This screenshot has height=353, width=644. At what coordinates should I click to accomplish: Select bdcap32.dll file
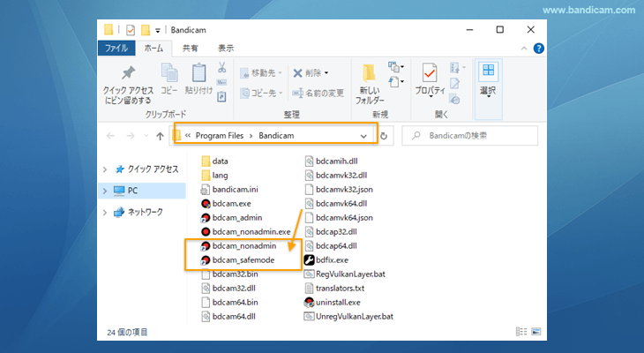331,232
